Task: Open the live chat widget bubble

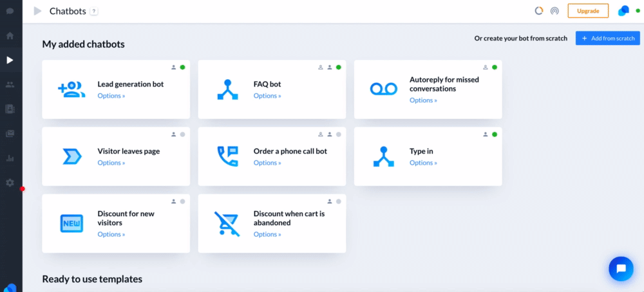Action: click(621, 269)
